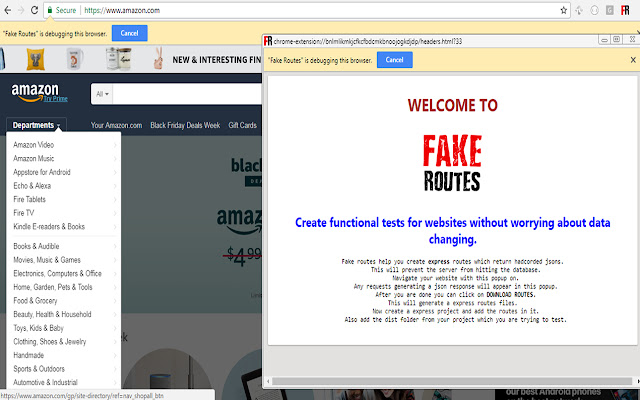Click the green Secure padlock icon
This screenshot has height=400, width=640.
point(50,10)
